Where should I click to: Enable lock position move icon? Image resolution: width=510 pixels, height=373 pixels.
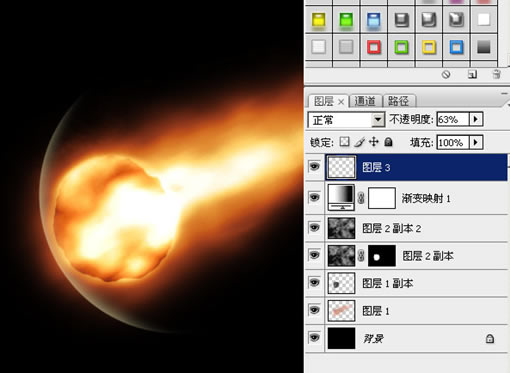point(374,142)
